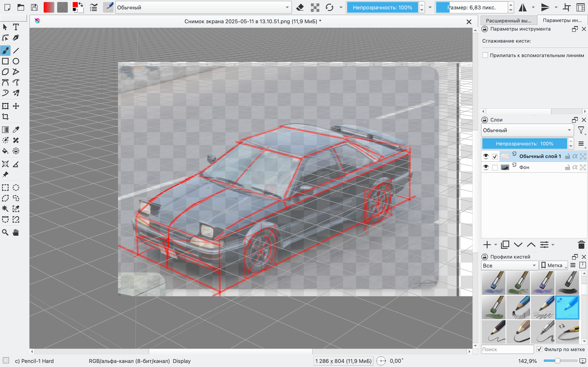Pick the Color sampler eyedropper tool
Viewport: 588px width, 367px height.
point(16,130)
